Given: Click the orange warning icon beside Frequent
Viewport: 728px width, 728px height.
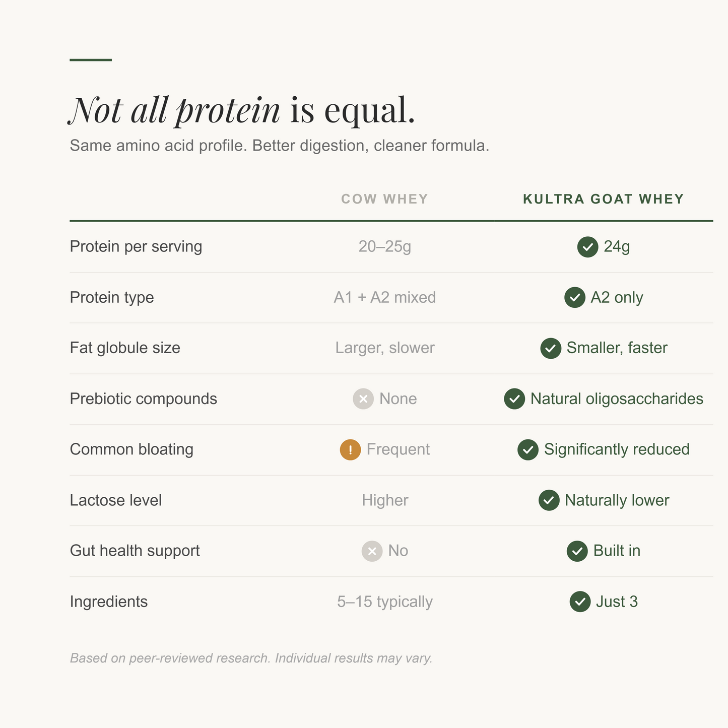Looking at the screenshot, I should point(350,450).
